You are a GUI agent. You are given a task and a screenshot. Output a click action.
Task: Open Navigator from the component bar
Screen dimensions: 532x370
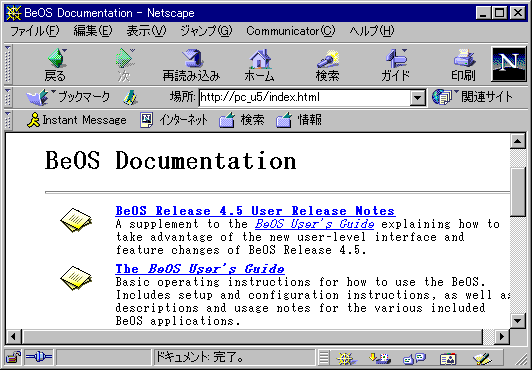(345, 358)
